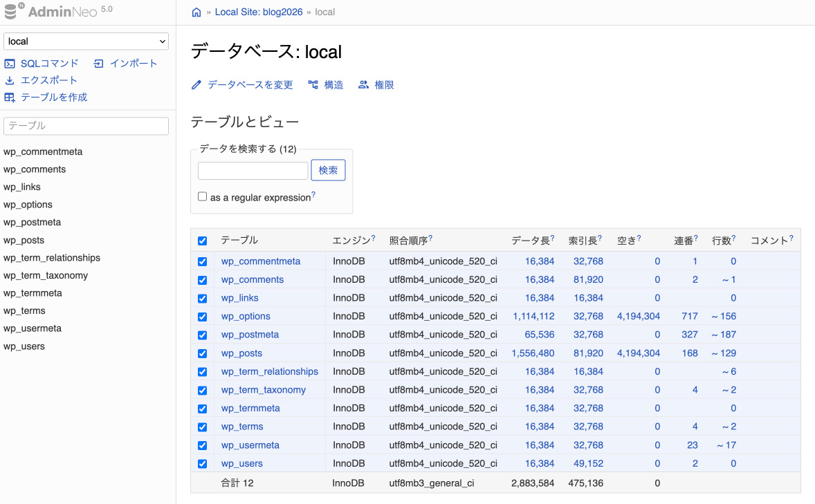Select wp_term_taxonomy in the sidebar list

(x=46, y=275)
